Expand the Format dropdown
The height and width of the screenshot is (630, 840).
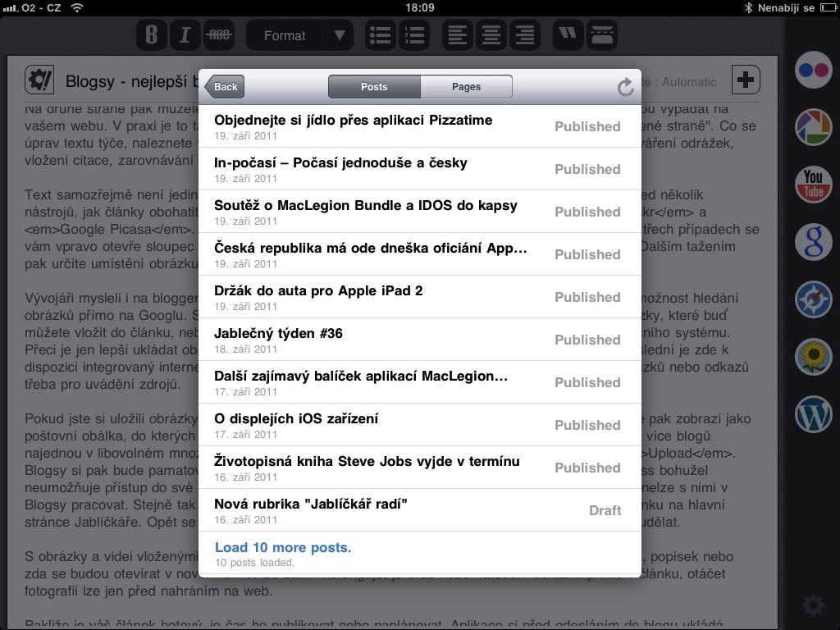(x=299, y=35)
